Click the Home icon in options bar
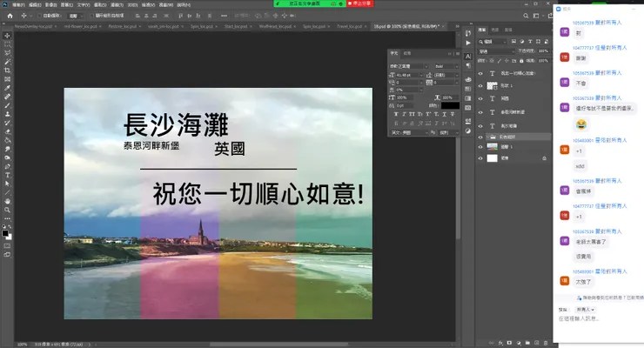This screenshot has width=644, height=348. pyautogui.click(x=10, y=16)
